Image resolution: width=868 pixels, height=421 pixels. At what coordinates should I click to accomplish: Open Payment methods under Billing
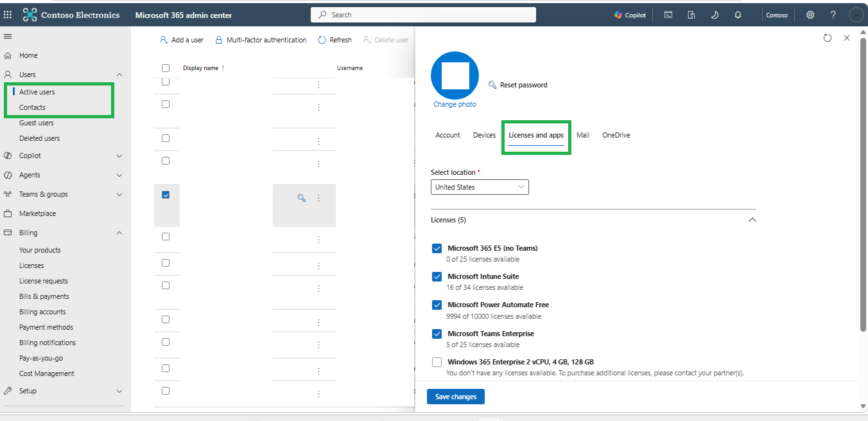click(46, 327)
